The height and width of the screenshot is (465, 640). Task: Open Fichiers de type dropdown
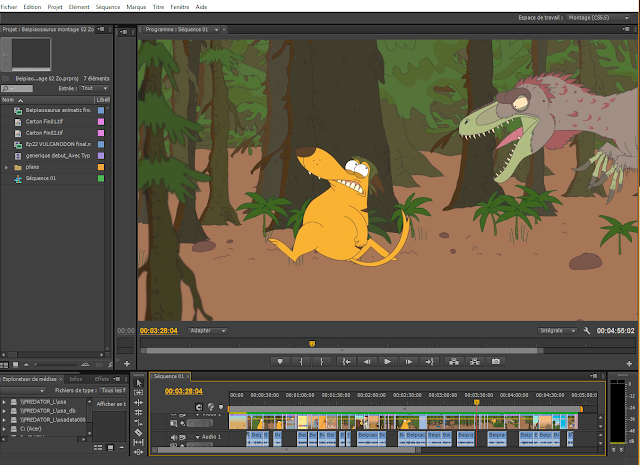click(113, 391)
